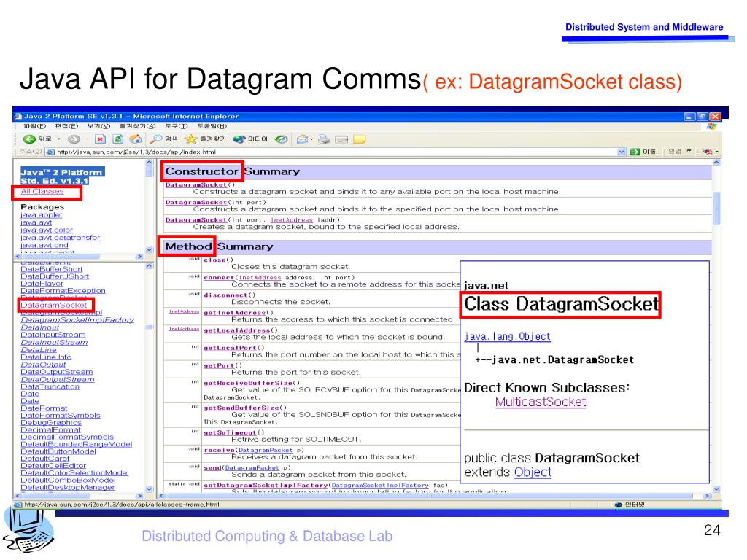Expand the address bar dropdown arrow
This screenshot has height=560, width=747.
pos(622,152)
